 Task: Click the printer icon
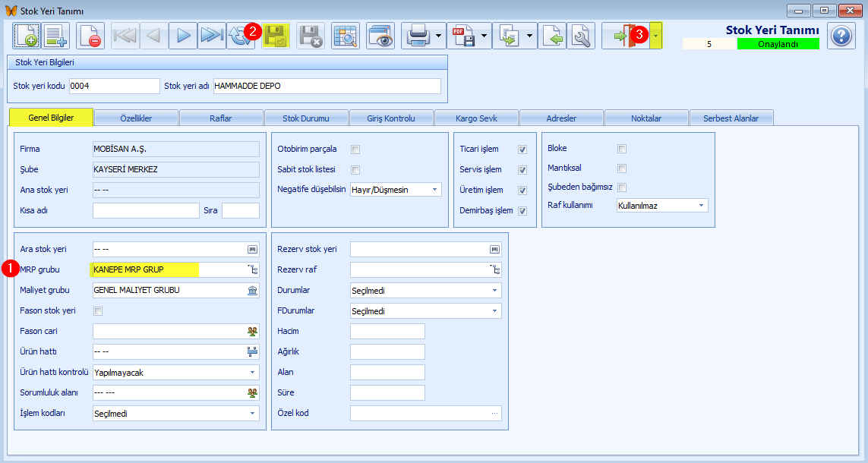click(418, 36)
